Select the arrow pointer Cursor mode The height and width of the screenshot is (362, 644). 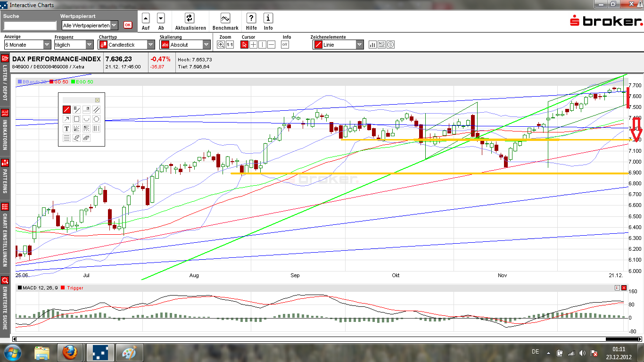pyautogui.click(x=244, y=45)
